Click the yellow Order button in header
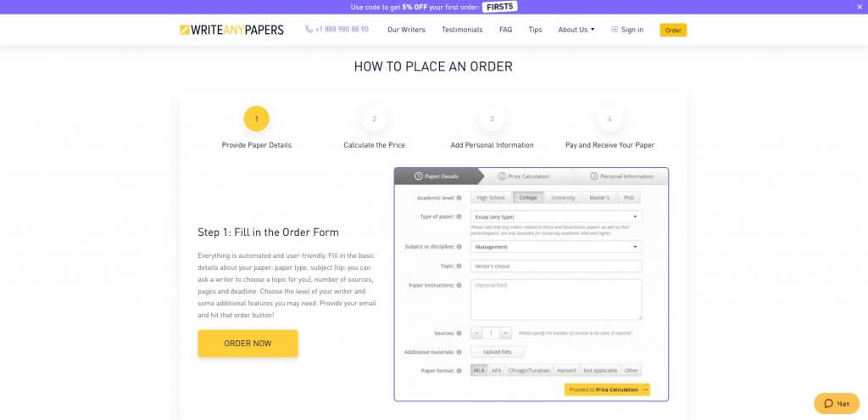868x420 pixels. pyautogui.click(x=673, y=30)
